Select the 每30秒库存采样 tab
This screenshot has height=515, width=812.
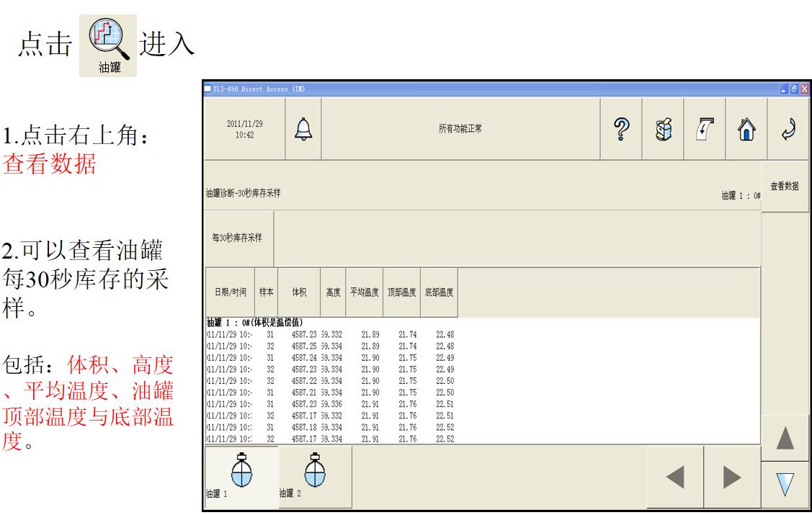pos(239,238)
